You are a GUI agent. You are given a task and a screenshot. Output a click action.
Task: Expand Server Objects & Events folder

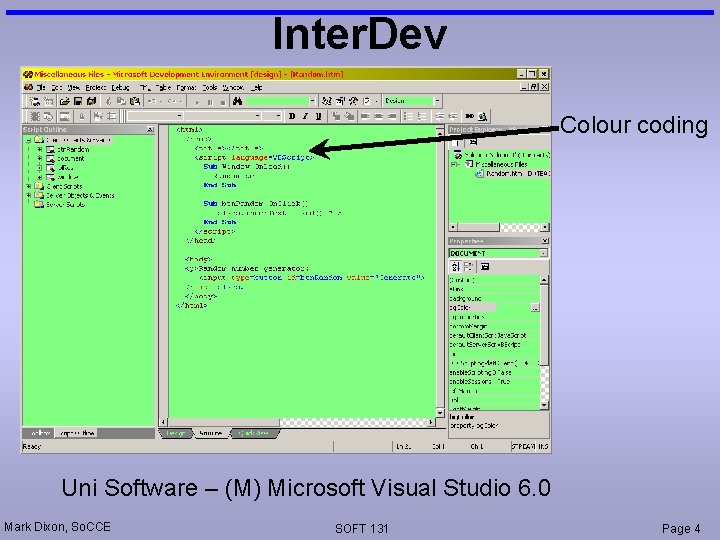click(29, 195)
